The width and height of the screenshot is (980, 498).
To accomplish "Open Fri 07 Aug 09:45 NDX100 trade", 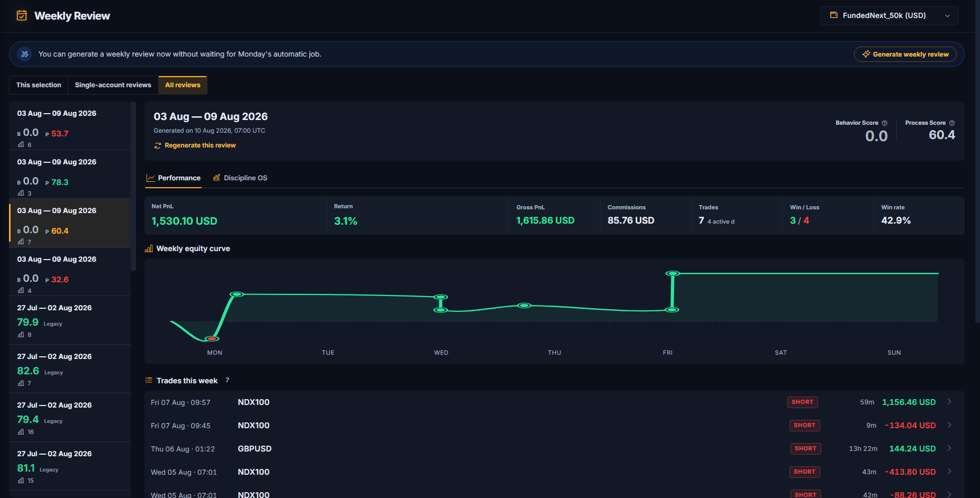I will [554, 426].
